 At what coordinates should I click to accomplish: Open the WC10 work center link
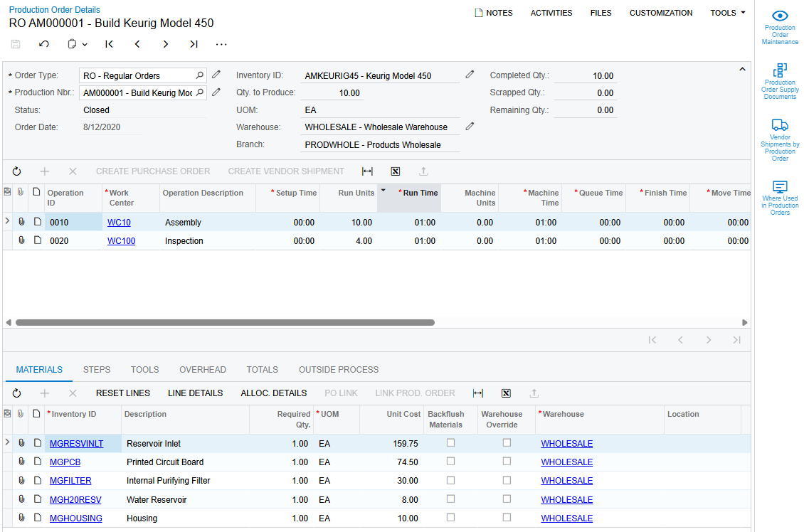[119, 223]
